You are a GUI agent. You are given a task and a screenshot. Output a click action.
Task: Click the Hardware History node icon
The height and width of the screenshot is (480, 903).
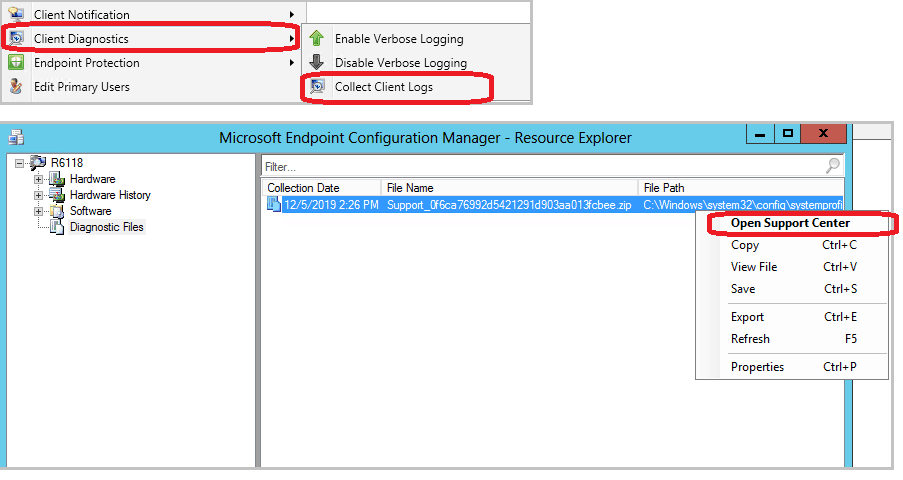56,195
